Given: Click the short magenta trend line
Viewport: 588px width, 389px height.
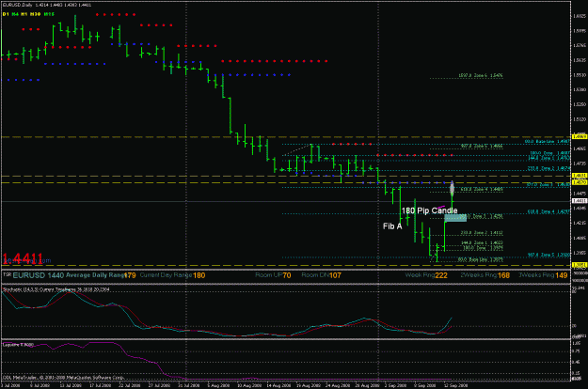Looking at the screenshot, I should point(440,207).
